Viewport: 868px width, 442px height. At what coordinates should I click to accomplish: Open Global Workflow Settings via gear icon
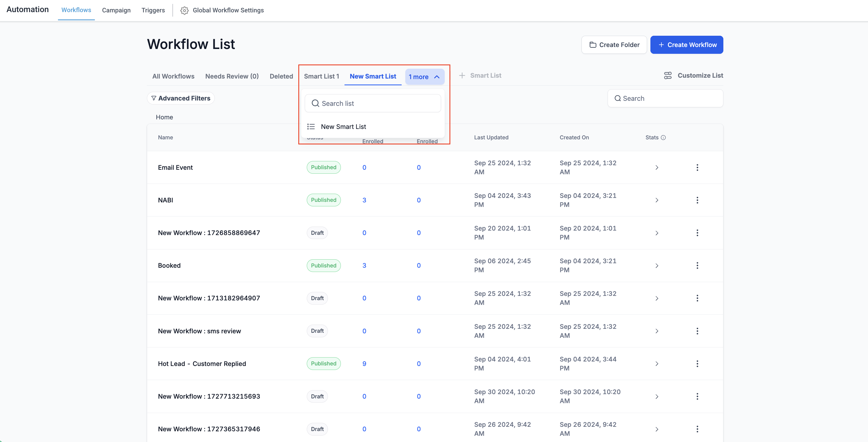[184, 10]
